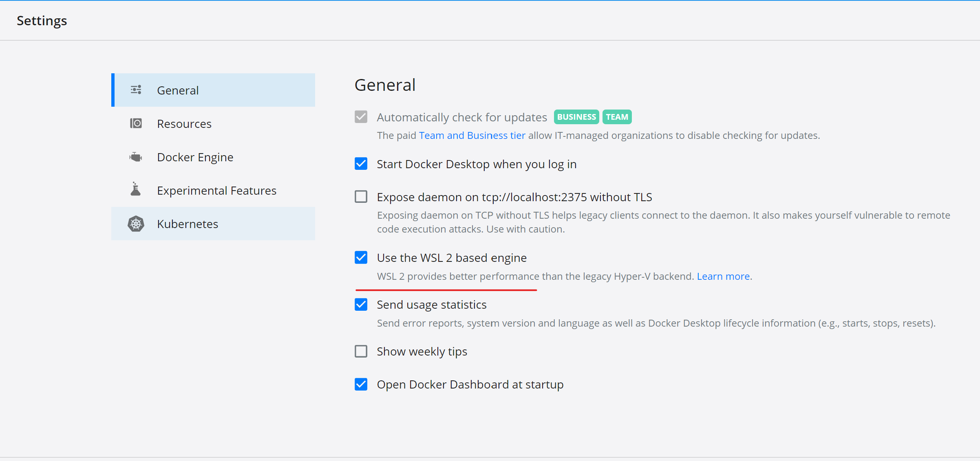Enable Expose daemon on tcp://localhost:2375 without TLS
This screenshot has height=461, width=980.
(x=361, y=197)
